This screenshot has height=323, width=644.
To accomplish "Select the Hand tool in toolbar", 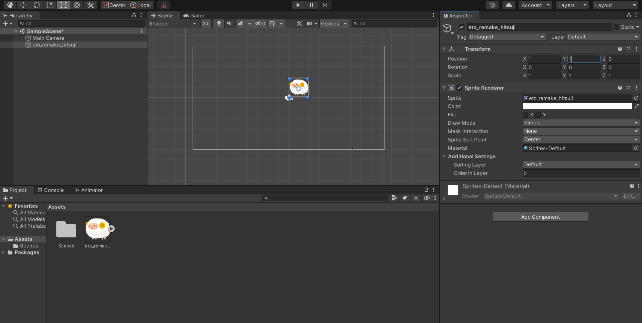I will point(10,5).
